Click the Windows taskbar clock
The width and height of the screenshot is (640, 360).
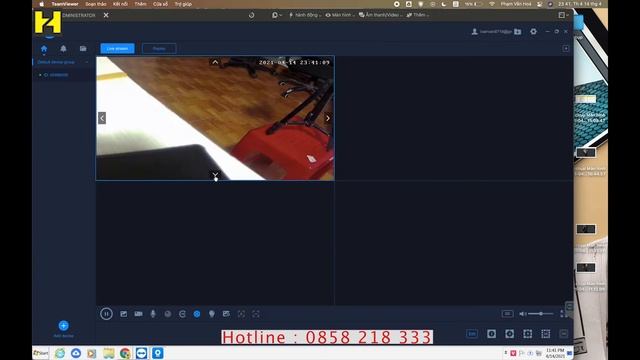[555, 353]
